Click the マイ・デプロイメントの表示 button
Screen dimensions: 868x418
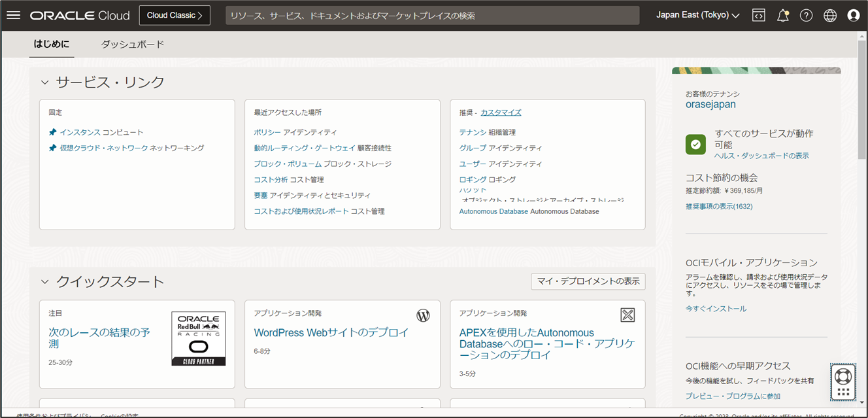588,281
